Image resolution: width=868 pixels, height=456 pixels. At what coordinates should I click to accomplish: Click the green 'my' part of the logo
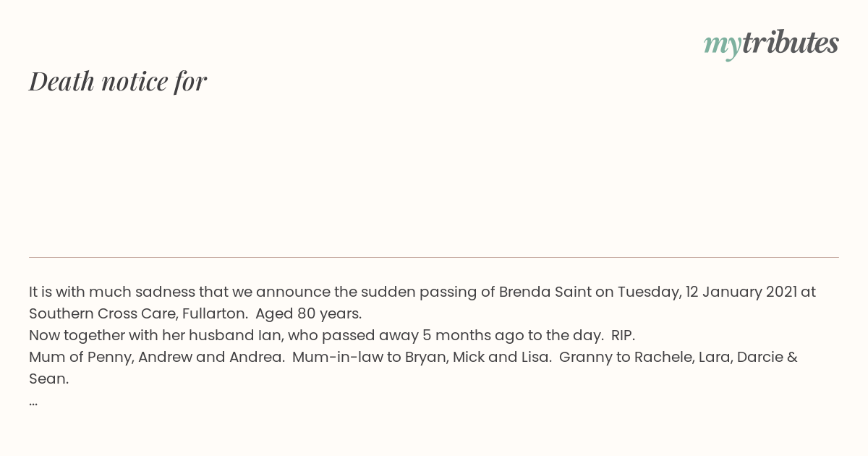tap(722, 45)
